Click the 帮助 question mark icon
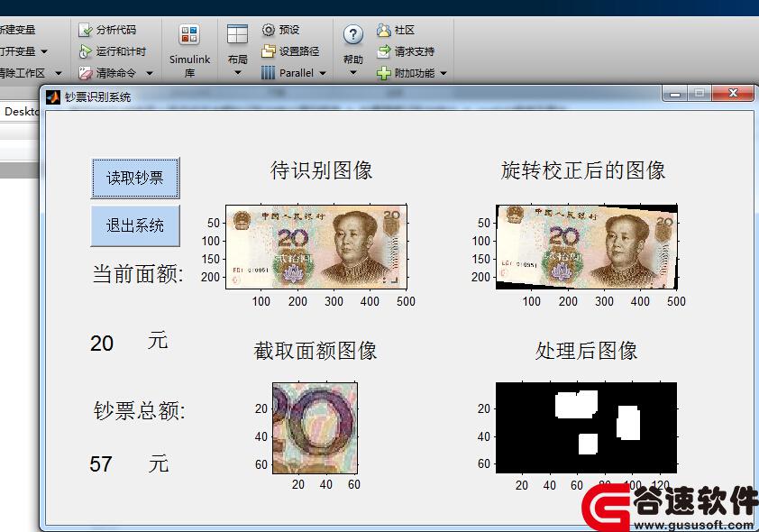 pyautogui.click(x=352, y=34)
